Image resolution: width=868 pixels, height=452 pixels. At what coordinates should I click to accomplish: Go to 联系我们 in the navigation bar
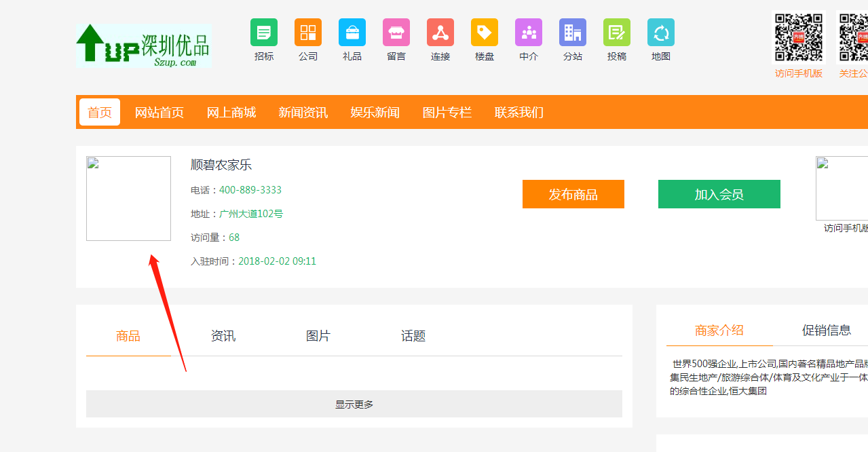click(x=519, y=112)
